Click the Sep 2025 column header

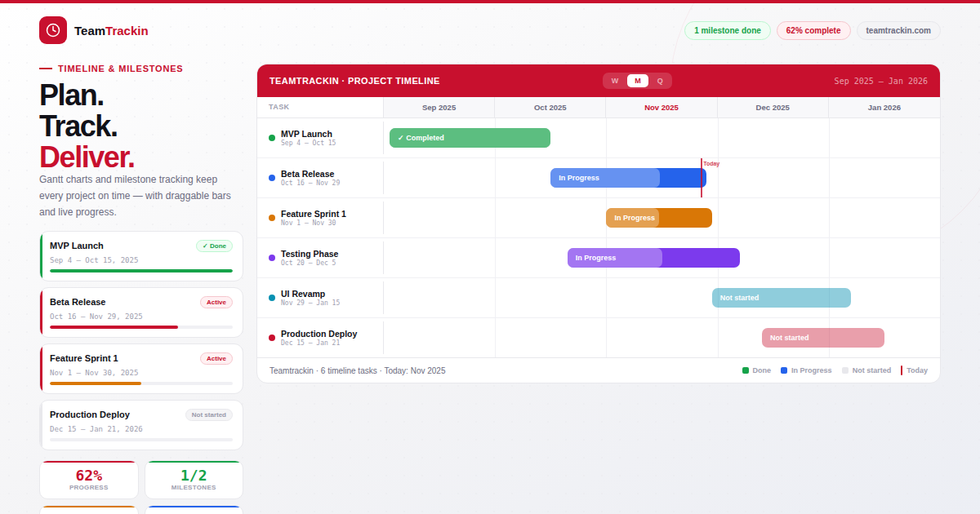click(x=439, y=108)
